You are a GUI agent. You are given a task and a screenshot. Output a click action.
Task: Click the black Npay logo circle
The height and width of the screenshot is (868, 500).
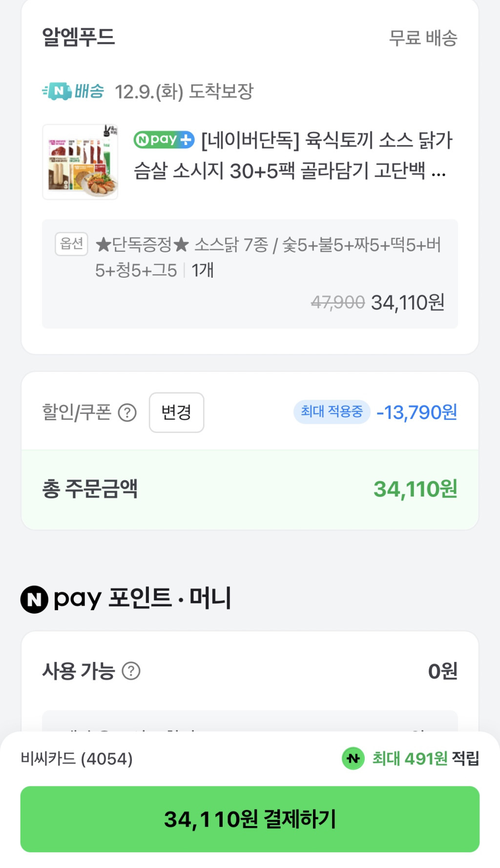coord(34,599)
